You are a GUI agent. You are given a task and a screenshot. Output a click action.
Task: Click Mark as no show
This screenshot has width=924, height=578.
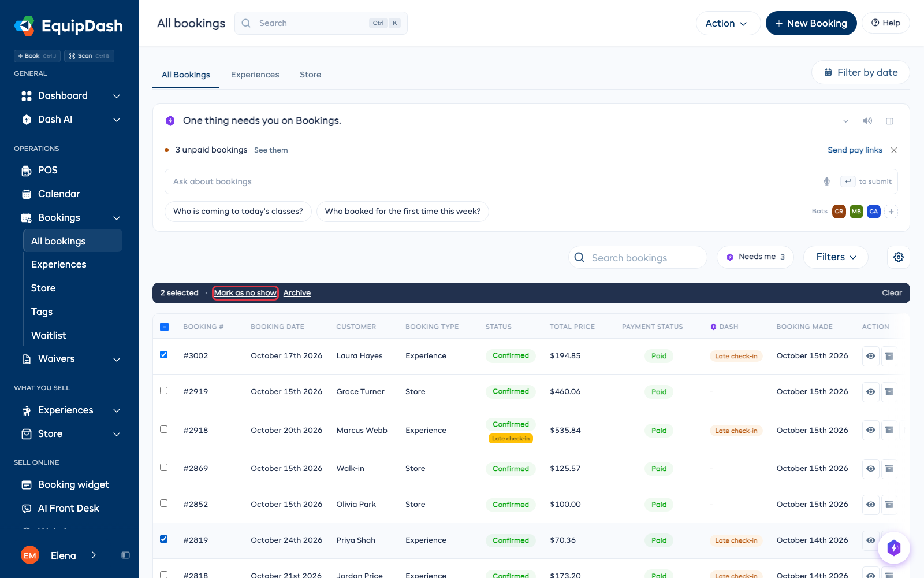click(245, 293)
